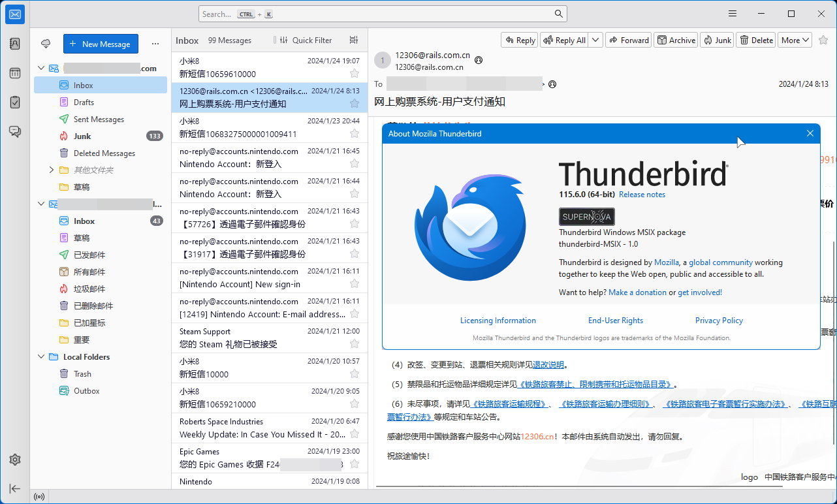This screenshot has height=504, width=837.
Task: Star the 新短信10659610000 message
Action: (355, 73)
